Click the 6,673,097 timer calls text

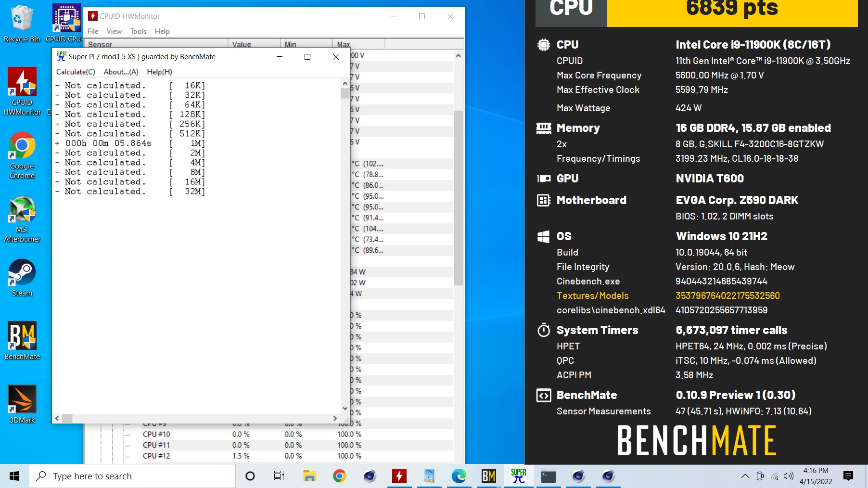coord(731,330)
